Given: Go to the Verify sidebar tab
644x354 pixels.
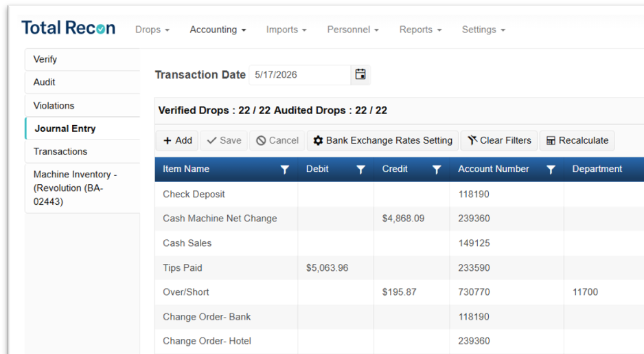Looking at the screenshot, I should (x=82, y=59).
